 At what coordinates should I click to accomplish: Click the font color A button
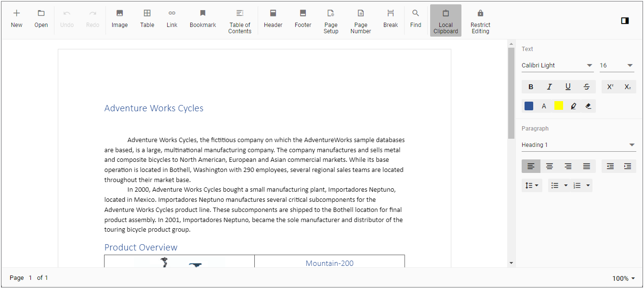544,106
